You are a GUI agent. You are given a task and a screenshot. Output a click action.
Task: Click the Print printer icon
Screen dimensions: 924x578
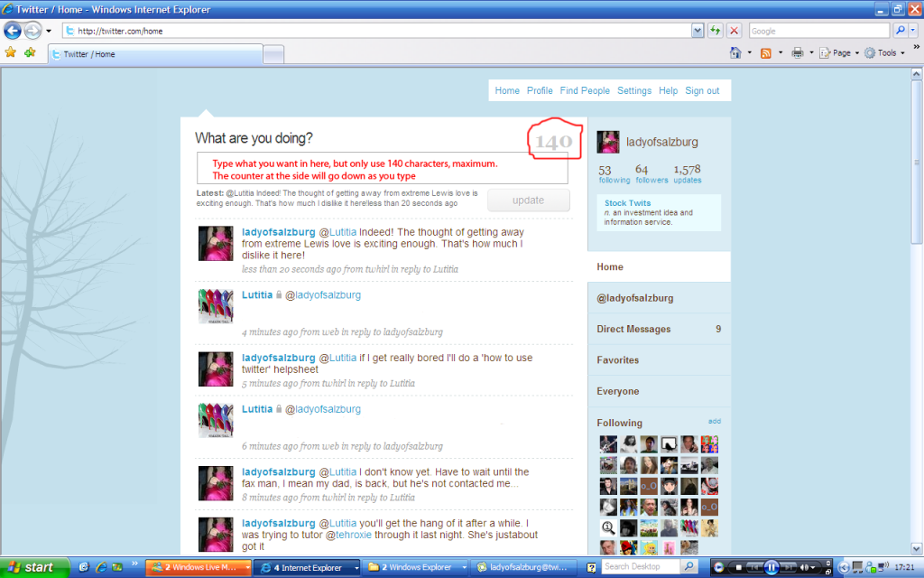[798, 53]
